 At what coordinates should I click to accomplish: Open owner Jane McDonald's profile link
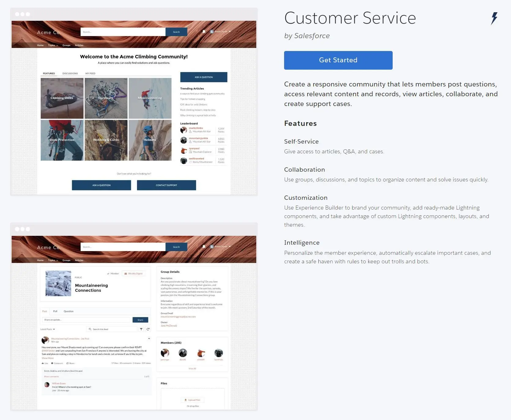(169, 326)
